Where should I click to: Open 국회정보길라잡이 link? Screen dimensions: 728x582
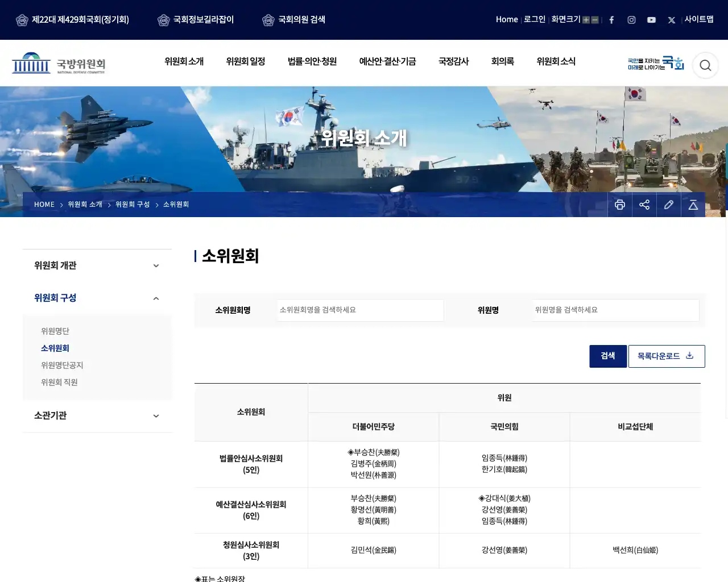(x=196, y=20)
